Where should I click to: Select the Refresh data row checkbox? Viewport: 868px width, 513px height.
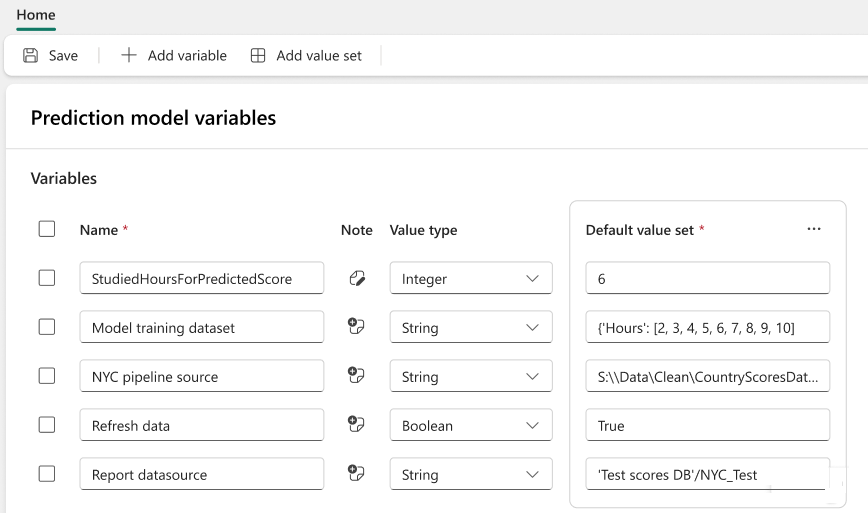[x=47, y=425]
